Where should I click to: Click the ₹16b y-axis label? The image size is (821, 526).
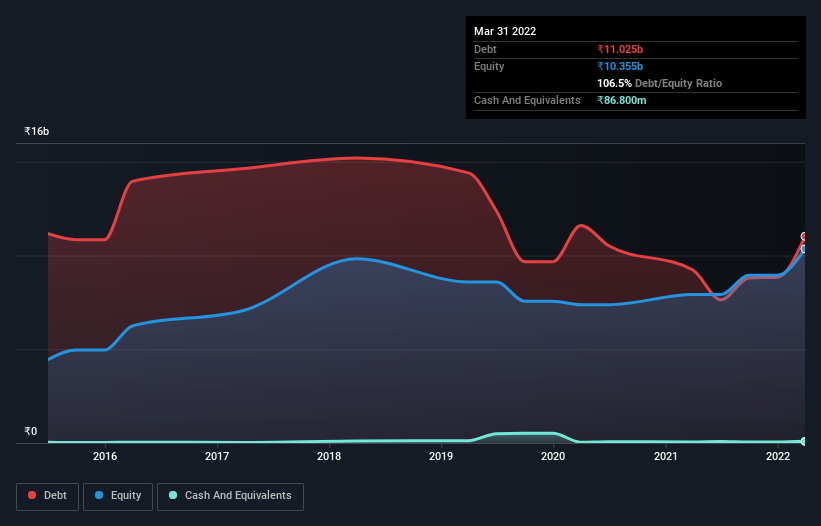(37, 131)
